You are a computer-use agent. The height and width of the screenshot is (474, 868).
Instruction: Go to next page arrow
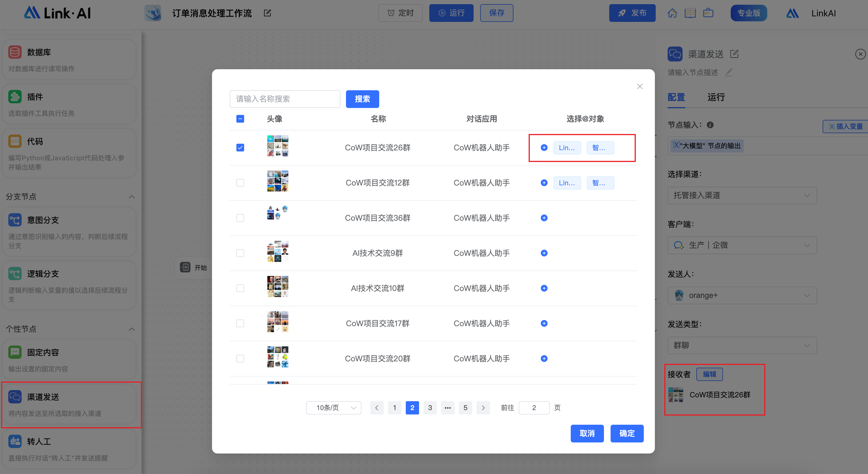tap(483, 408)
